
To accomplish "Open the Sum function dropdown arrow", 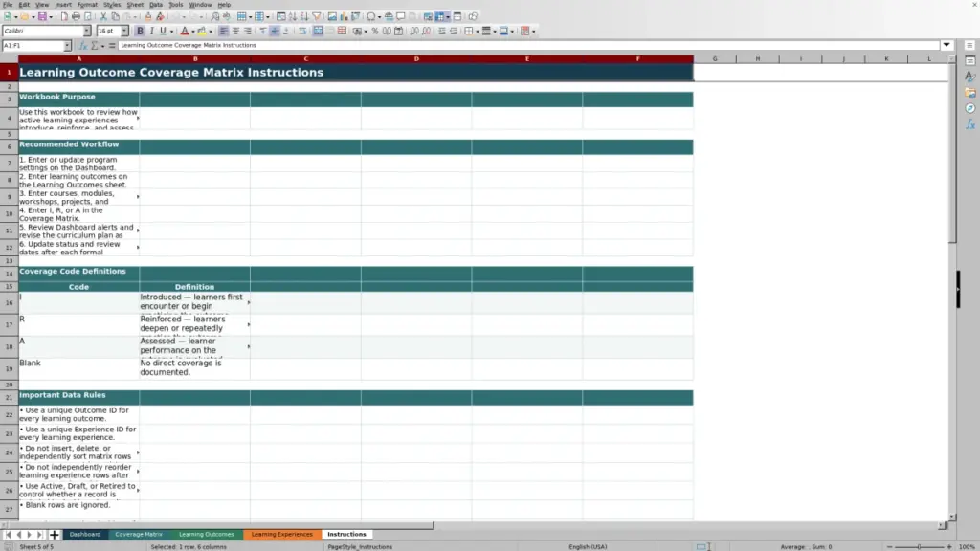I will coord(102,46).
